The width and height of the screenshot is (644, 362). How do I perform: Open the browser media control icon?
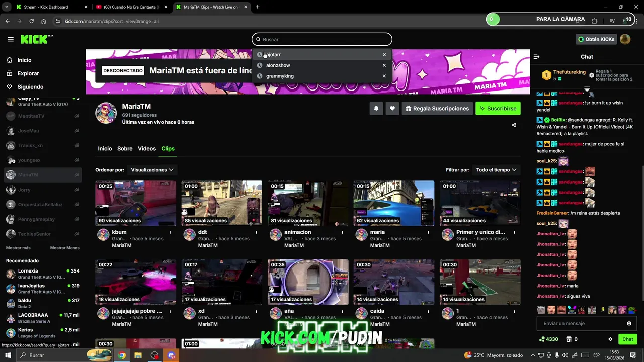click(612, 21)
